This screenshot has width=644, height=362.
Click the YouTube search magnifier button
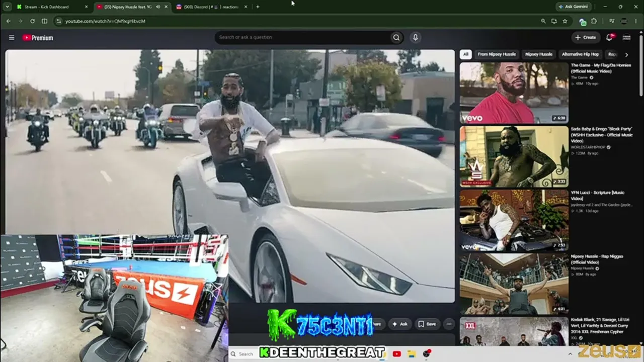[x=396, y=37]
